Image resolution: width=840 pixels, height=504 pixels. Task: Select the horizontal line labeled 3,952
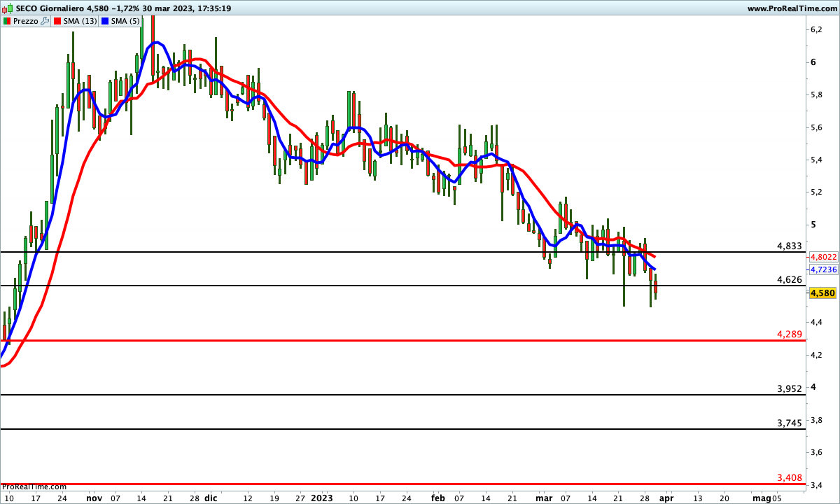pyautogui.click(x=402, y=395)
